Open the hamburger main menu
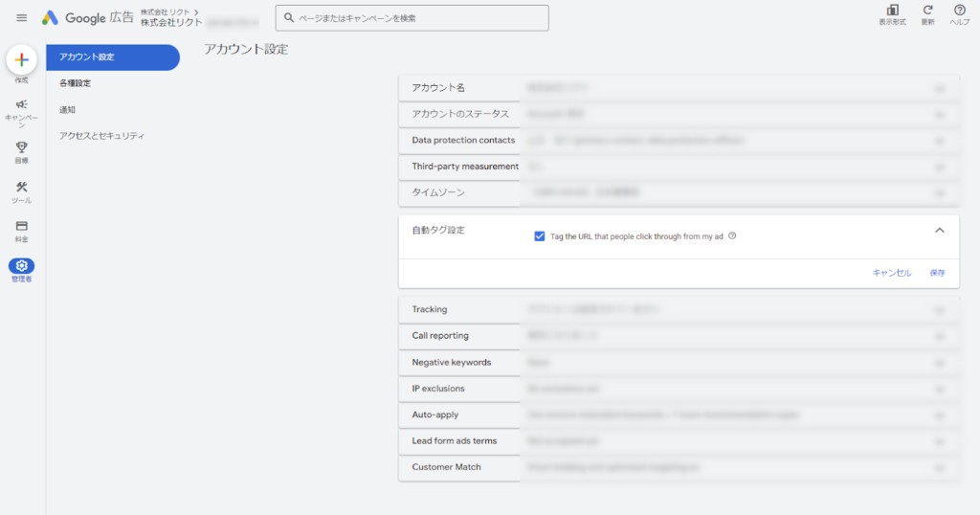This screenshot has width=980, height=515. pos(22,17)
